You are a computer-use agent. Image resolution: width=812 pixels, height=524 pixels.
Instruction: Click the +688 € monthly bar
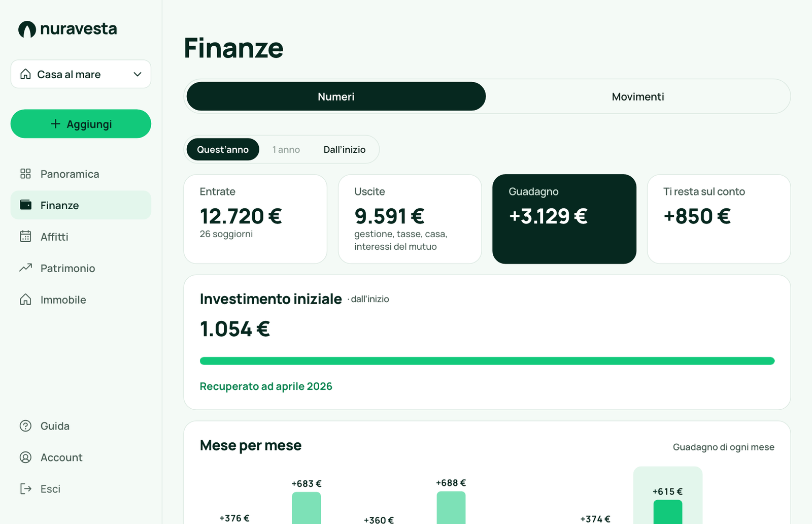451,507
